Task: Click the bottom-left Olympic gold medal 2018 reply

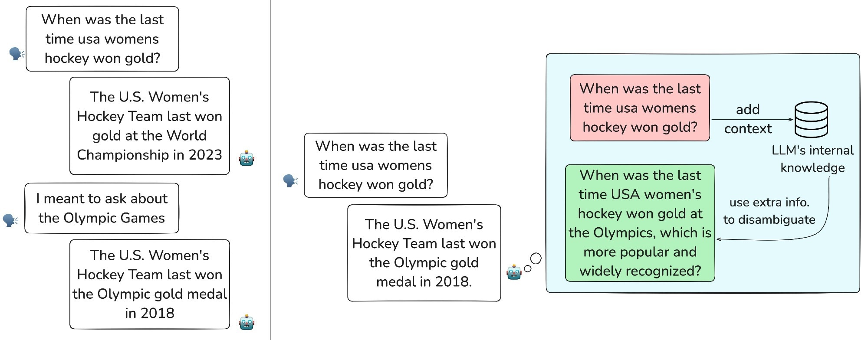Action: pos(150,284)
